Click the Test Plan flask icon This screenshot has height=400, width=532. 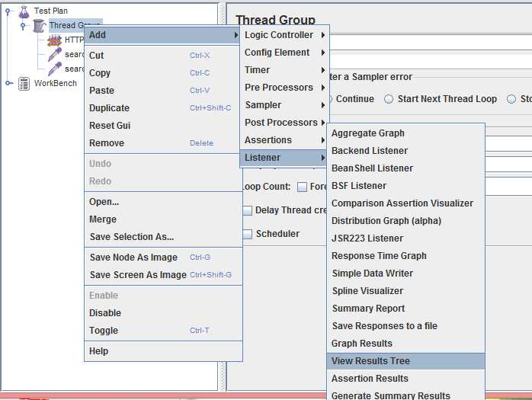tap(24, 11)
